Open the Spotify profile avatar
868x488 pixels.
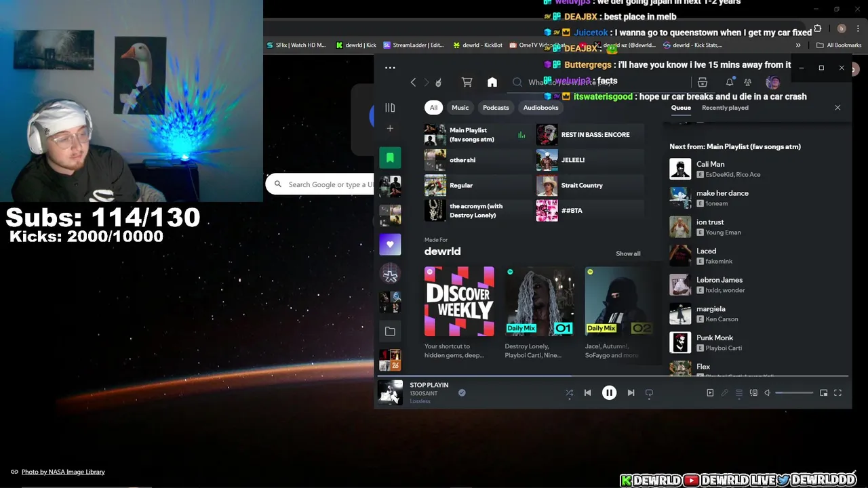[x=772, y=83]
